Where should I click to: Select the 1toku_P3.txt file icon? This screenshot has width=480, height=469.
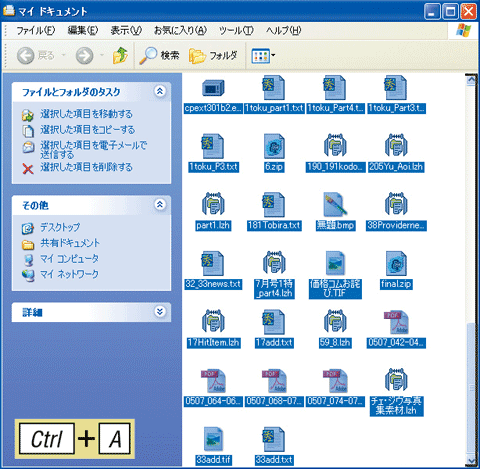pos(213,146)
